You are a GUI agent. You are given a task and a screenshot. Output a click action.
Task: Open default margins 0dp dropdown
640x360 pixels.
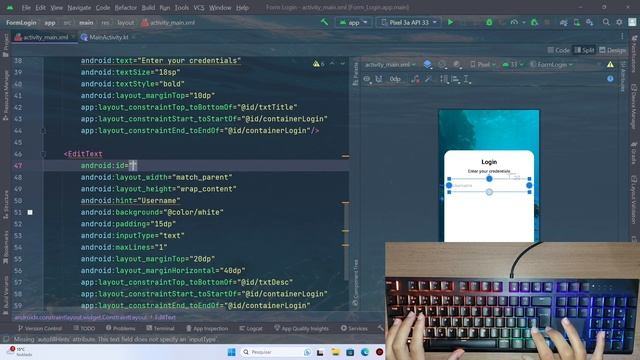pos(395,79)
